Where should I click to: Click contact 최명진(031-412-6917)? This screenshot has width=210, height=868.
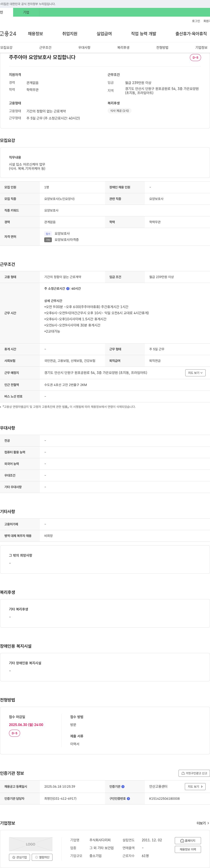pyautogui.click(x=60, y=799)
